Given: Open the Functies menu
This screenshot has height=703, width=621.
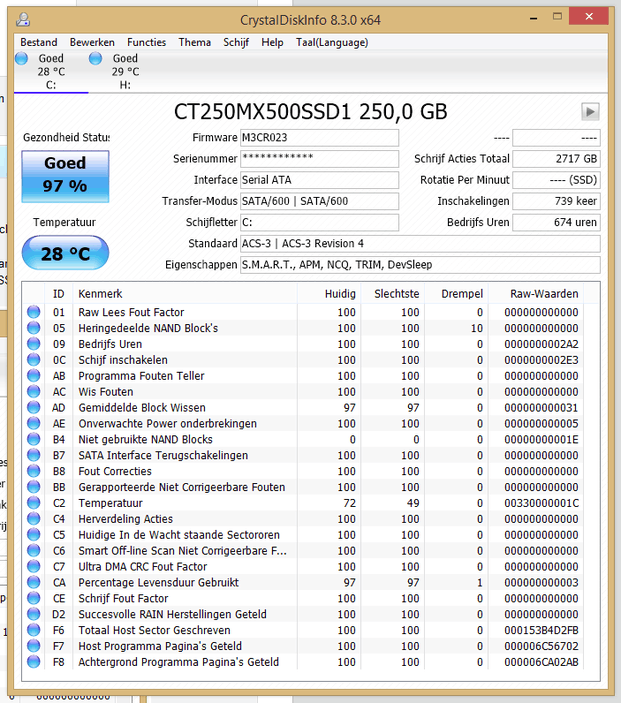Looking at the screenshot, I should pyautogui.click(x=147, y=42).
